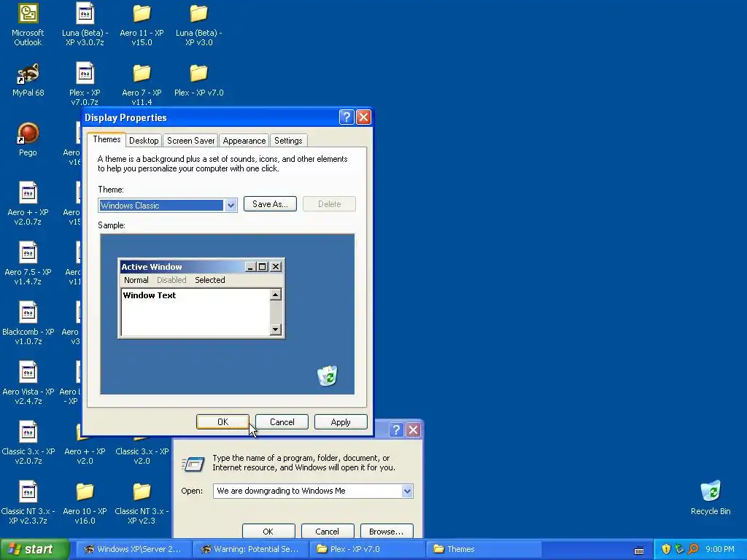Open the Start menu
The height and width of the screenshot is (560, 747).
(x=35, y=549)
